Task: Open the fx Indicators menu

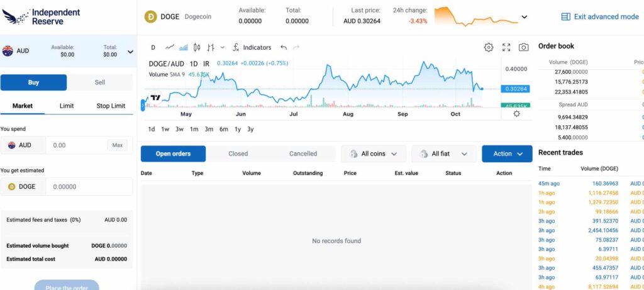Action: (x=252, y=47)
